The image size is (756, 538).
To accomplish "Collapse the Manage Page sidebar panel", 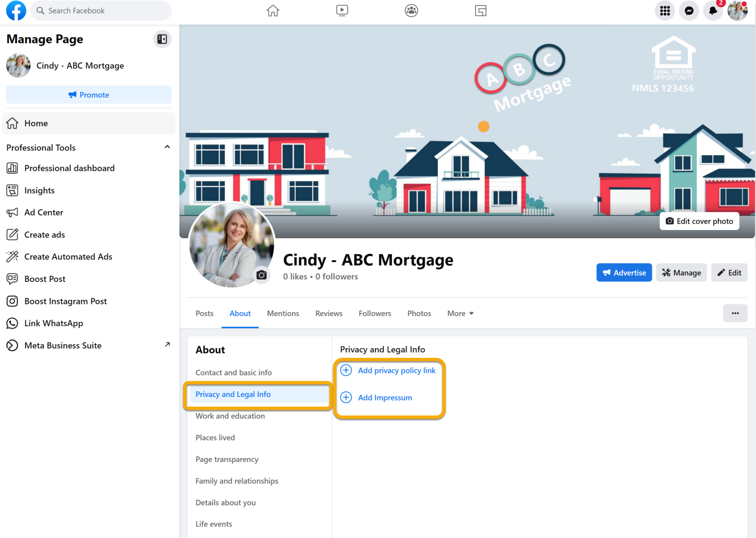I will (x=162, y=39).
